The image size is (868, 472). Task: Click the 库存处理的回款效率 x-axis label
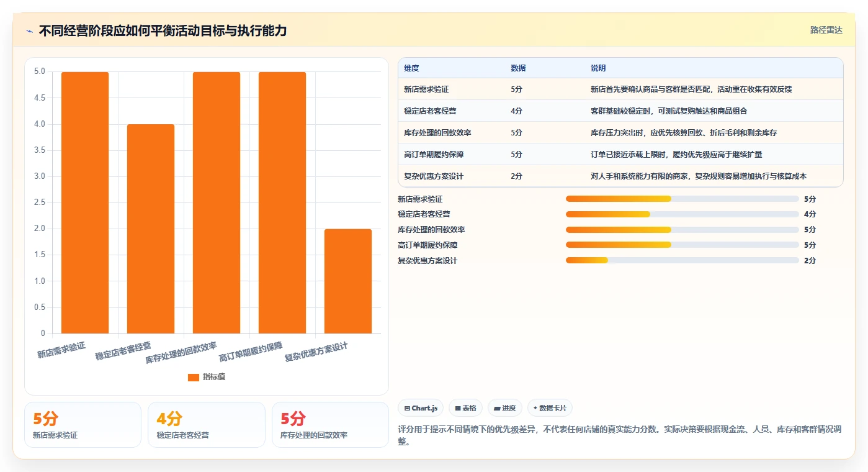pyautogui.click(x=181, y=353)
